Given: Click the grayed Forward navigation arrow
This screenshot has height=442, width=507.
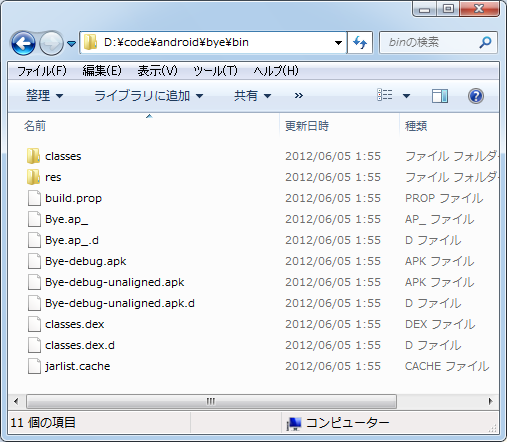Looking at the screenshot, I should tap(51, 43).
